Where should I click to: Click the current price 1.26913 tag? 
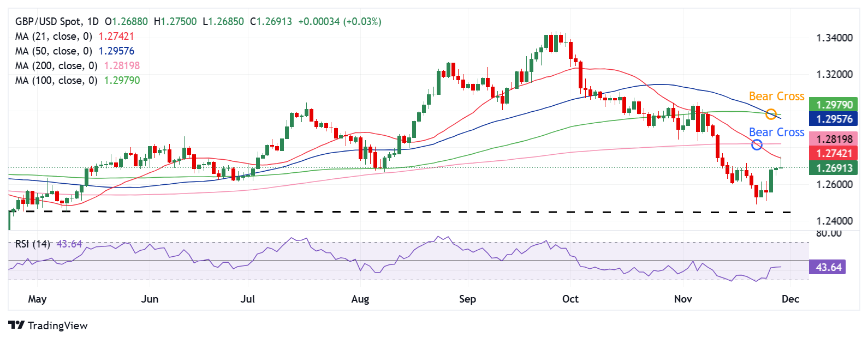(x=834, y=168)
